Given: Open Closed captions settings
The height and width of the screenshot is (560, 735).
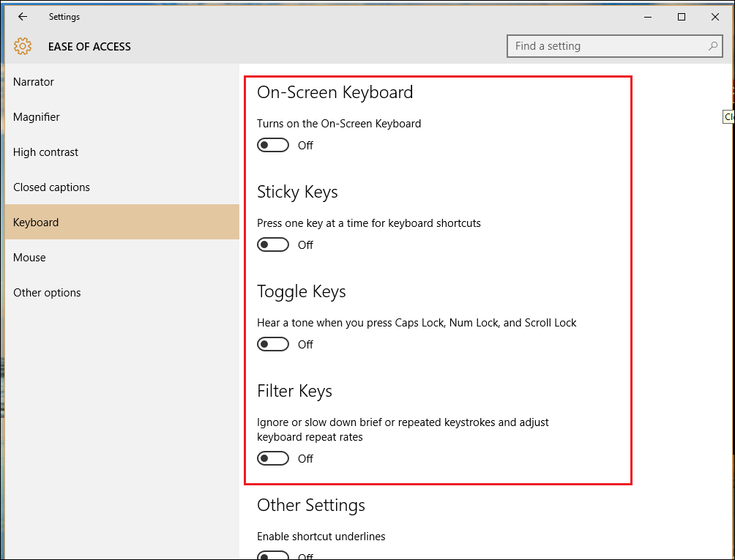Looking at the screenshot, I should click(51, 187).
